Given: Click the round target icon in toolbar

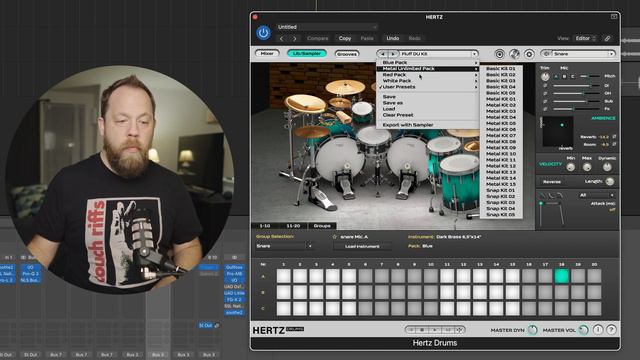Looking at the screenshot, I should click(499, 54).
